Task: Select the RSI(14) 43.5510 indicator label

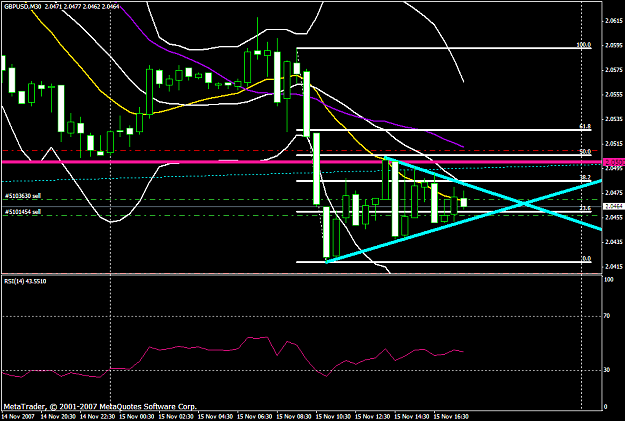Action: (25, 281)
